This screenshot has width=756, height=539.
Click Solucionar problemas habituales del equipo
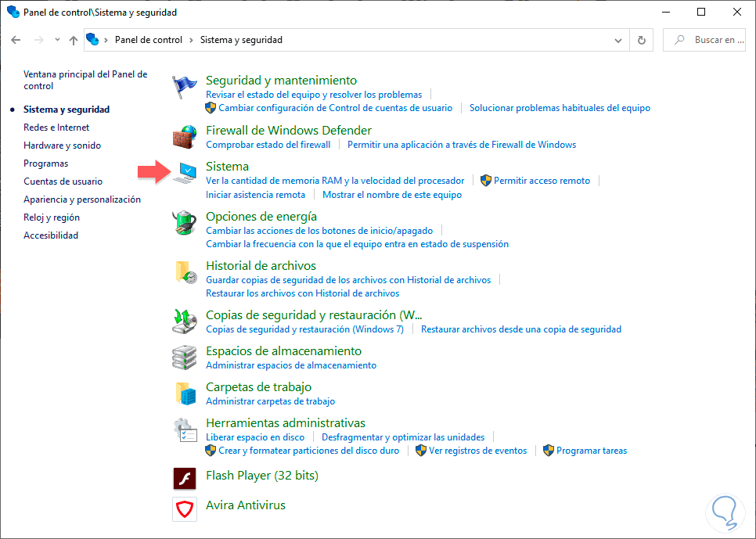coord(560,108)
